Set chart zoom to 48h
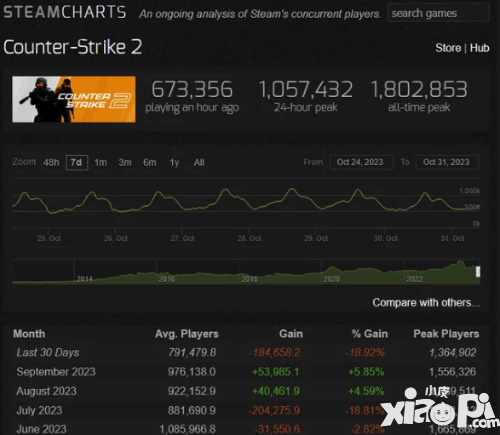The width and height of the screenshot is (500, 435). [x=51, y=163]
